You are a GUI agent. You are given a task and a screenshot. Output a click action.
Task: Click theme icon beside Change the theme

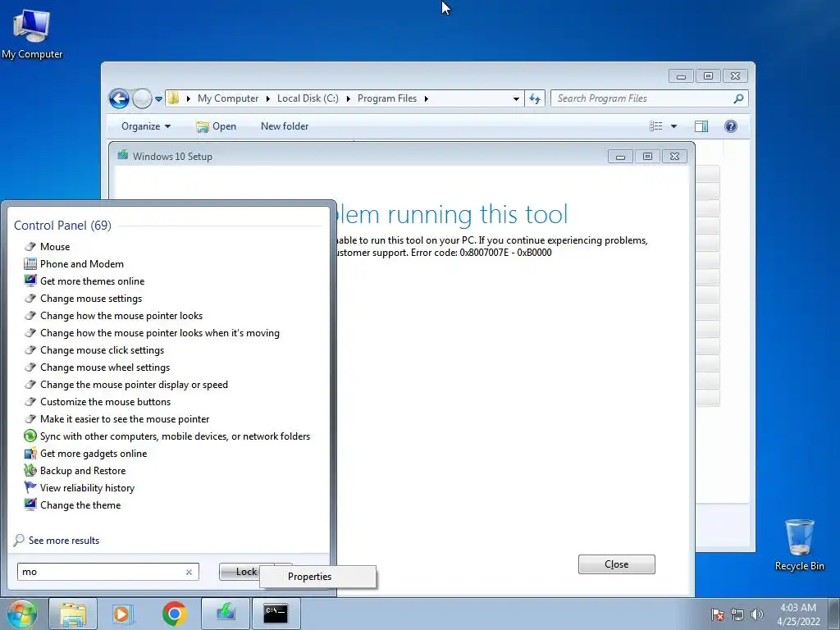coord(30,504)
